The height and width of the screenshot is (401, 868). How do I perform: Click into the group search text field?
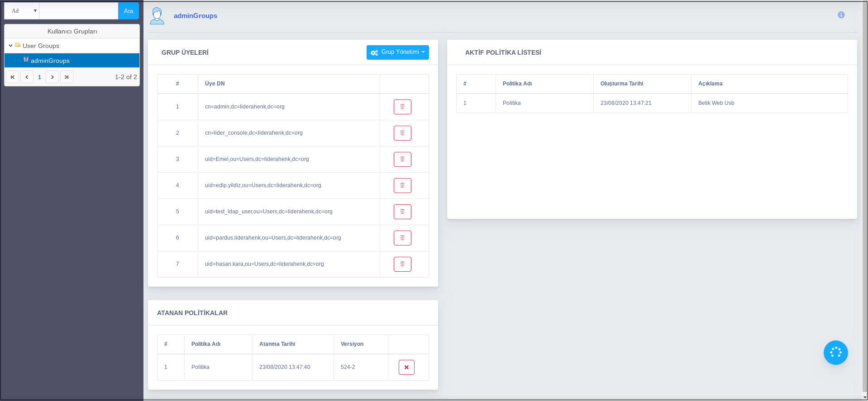pyautogui.click(x=78, y=11)
